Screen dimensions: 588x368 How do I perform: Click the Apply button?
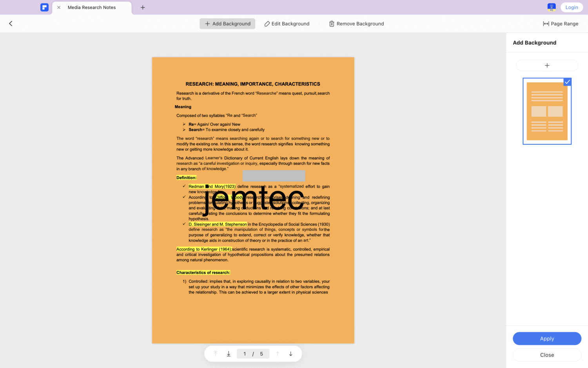(x=547, y=339)
